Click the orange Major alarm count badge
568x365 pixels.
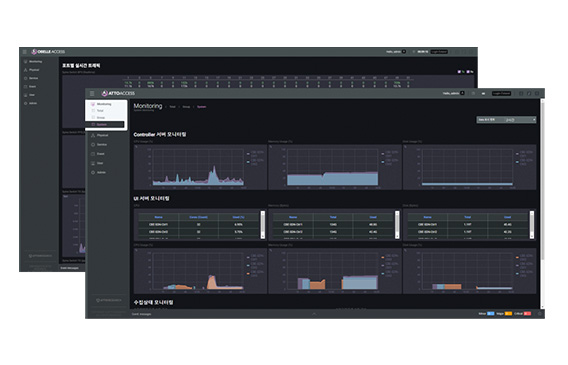point(508,314)
